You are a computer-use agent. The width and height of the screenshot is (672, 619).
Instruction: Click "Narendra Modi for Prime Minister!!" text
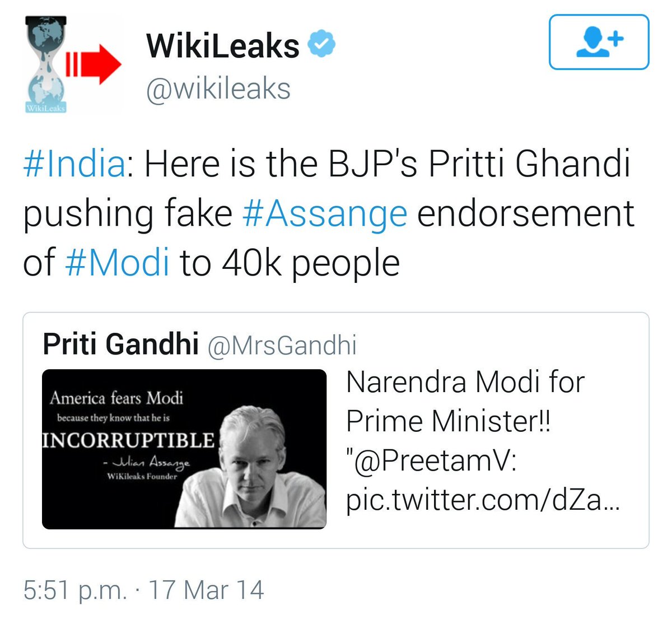[x=465, y=402]
